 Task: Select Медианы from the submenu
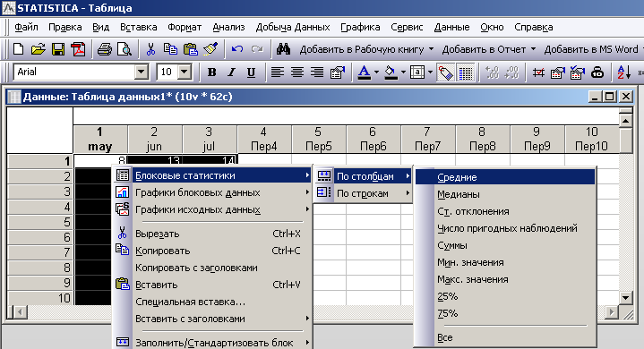click(x=505, y=194)
